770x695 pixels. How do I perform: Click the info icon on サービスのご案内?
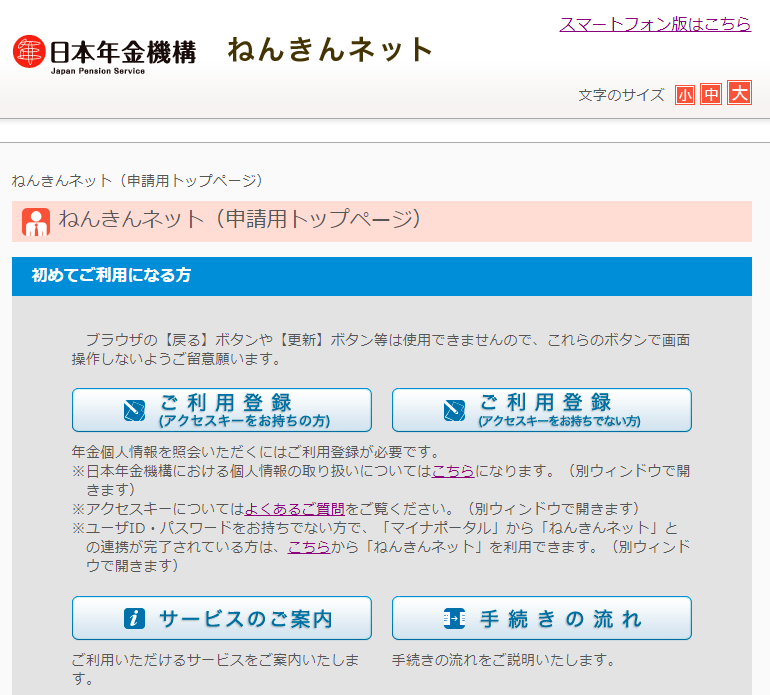point(135,618)
